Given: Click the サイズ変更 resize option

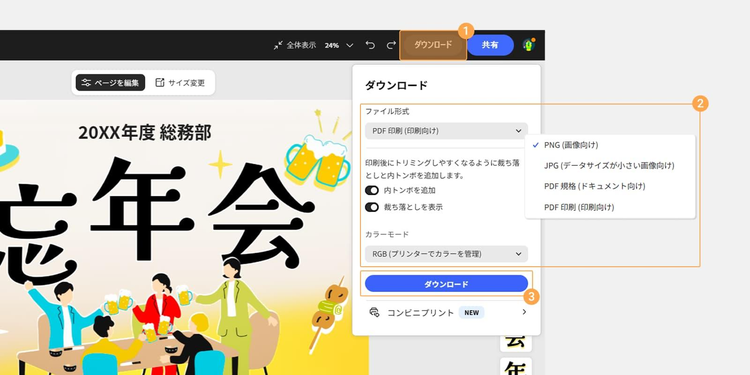Looking at the screenshot, I should [x=180, y=83].
